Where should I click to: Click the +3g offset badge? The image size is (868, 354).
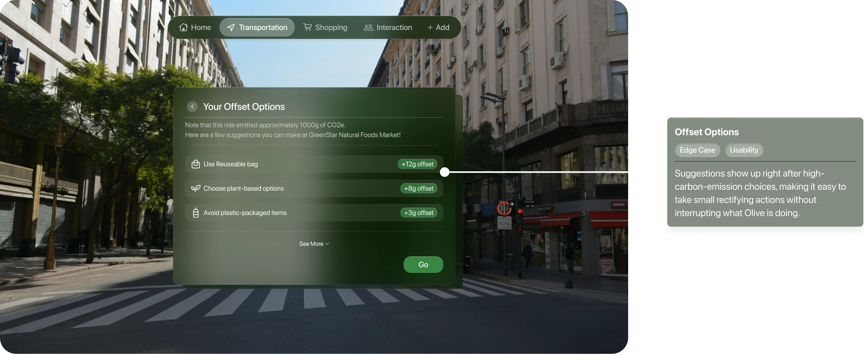coord(418,213)
